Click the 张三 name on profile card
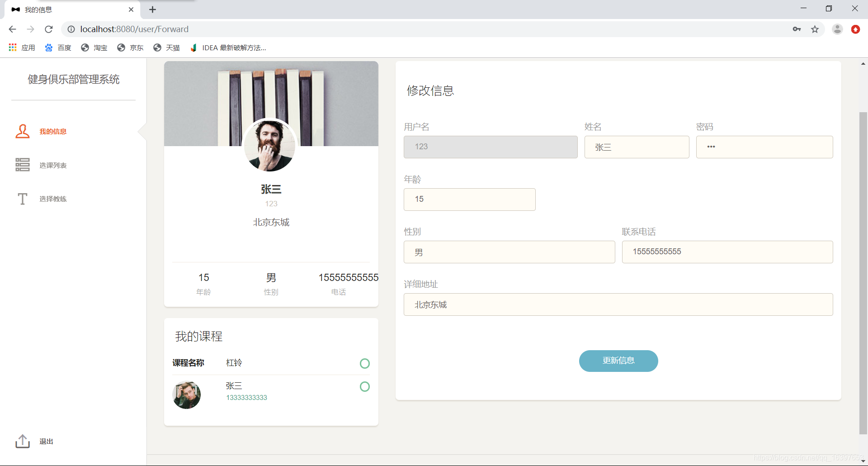 (271, 189)
